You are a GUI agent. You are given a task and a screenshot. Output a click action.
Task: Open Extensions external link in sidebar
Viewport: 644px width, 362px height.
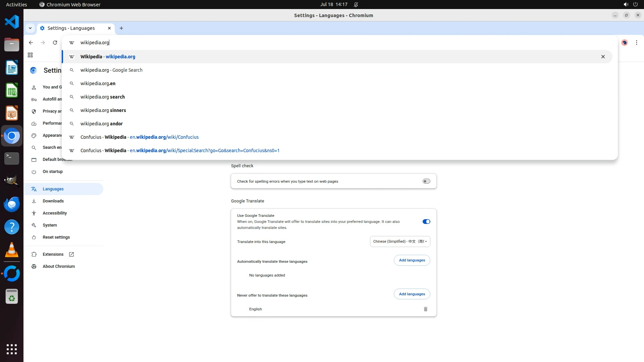coord(53,254)
